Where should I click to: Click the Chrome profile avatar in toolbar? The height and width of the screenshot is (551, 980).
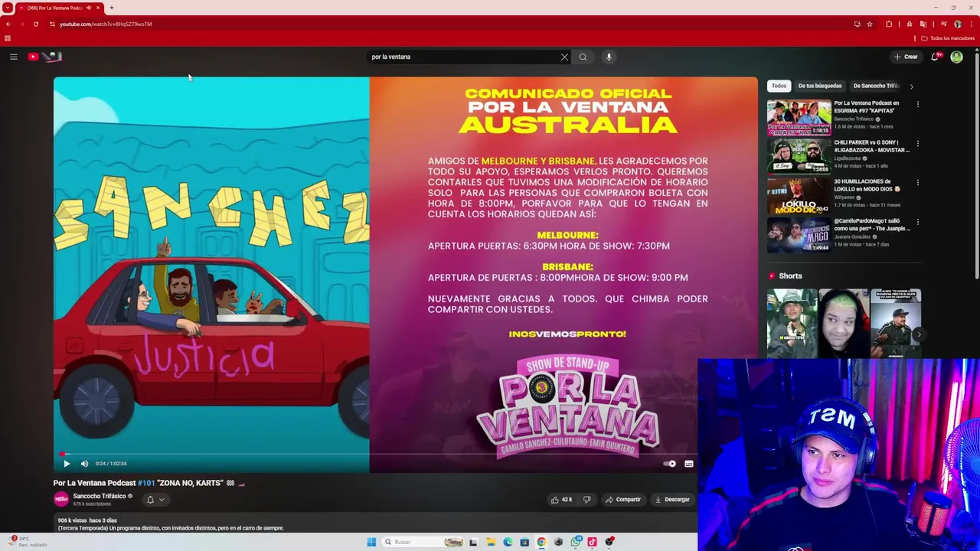point(958,24)
